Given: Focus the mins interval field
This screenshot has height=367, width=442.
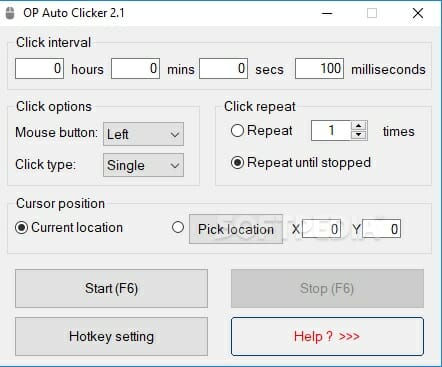Looking at the screenshot, I should pos(135,69).
